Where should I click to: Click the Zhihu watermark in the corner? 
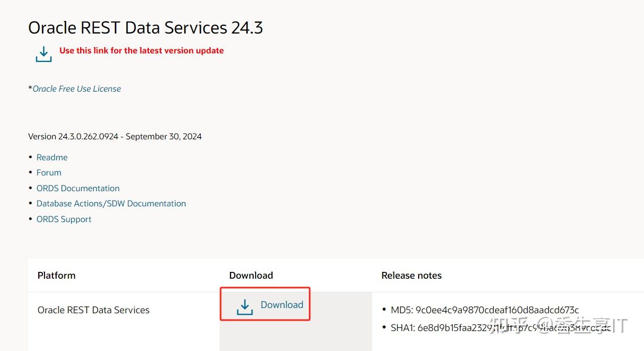point(558,325)
